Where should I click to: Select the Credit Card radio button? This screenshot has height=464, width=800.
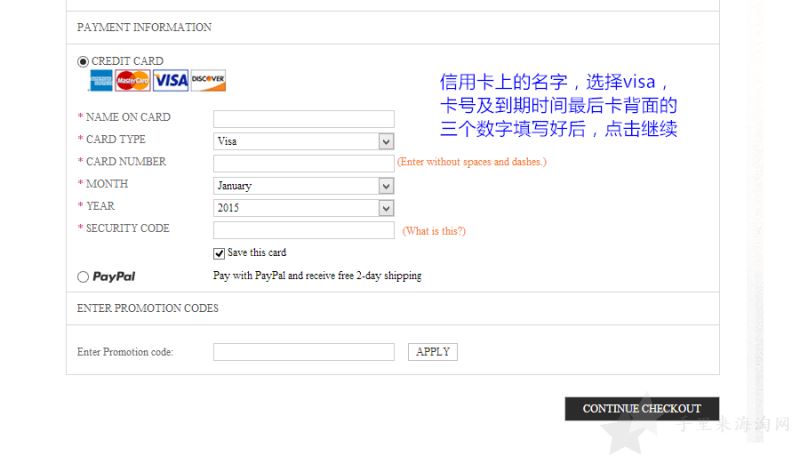(x=83, y=62)
